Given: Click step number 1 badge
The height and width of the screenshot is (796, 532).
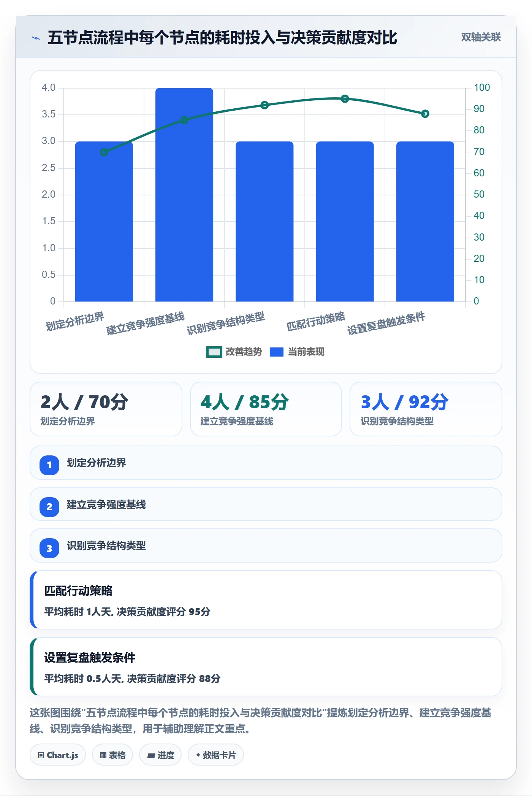Looking at the screenshot, I should [49, 465].
